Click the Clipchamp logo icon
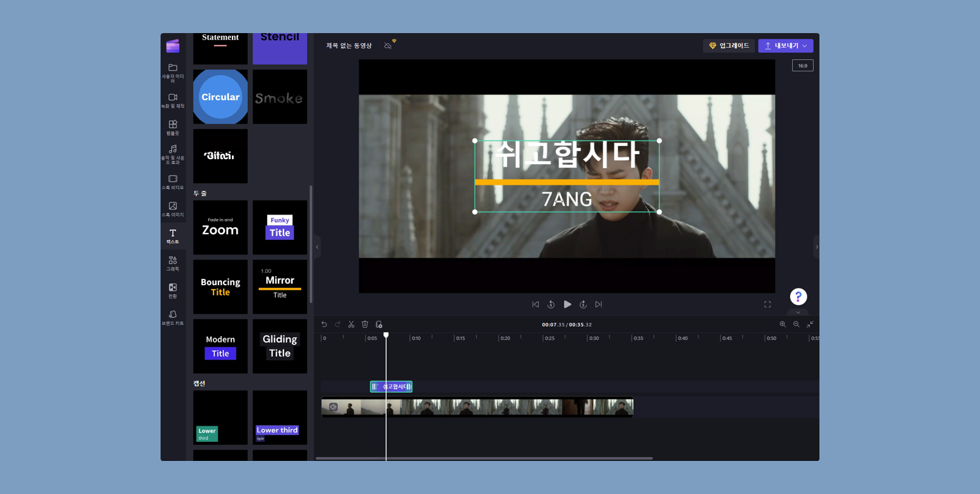 (173, 46)
